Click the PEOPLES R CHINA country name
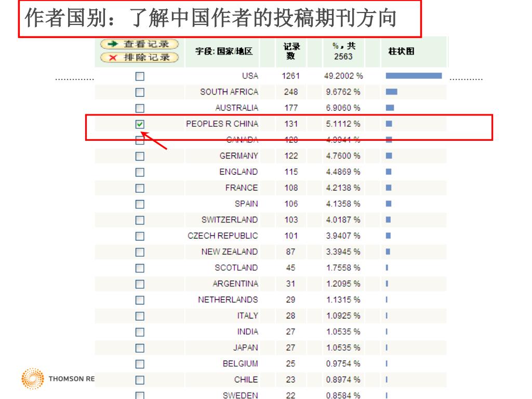This screenshot has height=399, width=532. point(222,124)
